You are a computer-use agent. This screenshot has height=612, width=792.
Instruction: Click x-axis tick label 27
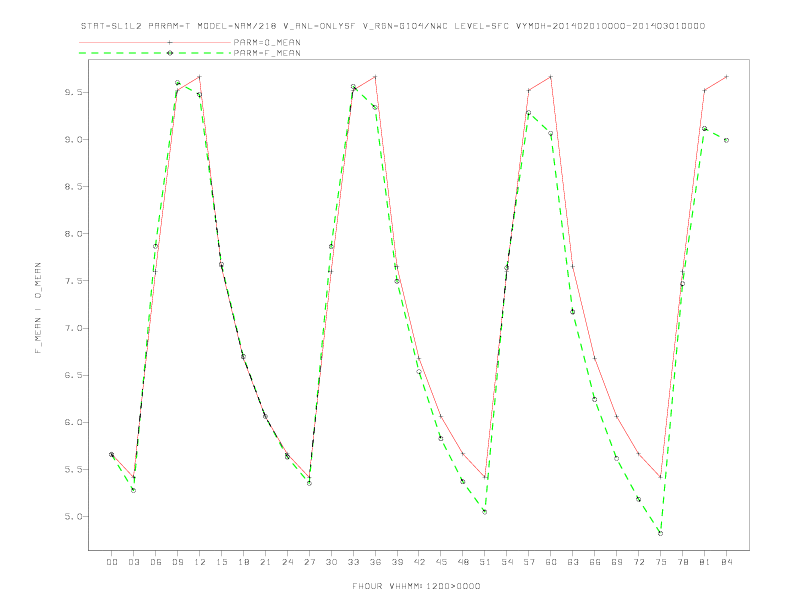click(309, 562)
